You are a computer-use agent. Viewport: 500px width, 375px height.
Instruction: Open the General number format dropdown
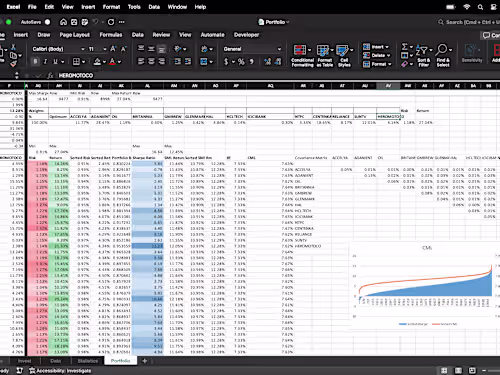click(279, 49)
